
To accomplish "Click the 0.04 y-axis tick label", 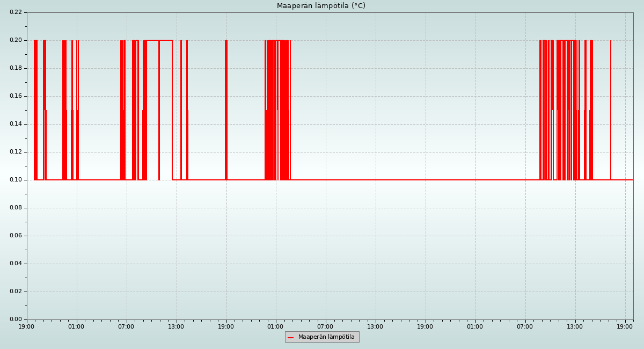I will [16, 264].
